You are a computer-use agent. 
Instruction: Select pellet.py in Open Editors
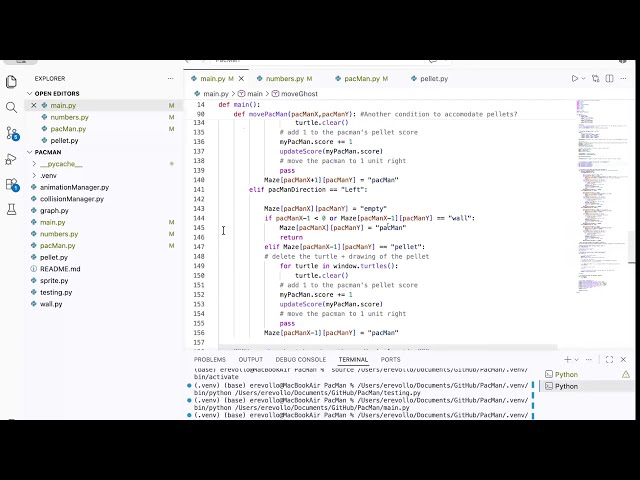coord(64,140)
